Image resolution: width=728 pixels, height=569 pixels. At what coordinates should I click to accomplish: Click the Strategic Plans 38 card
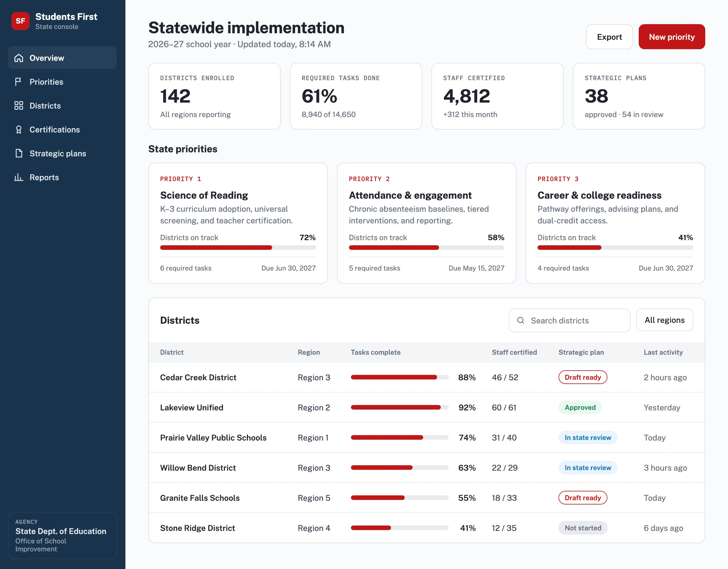639,96
